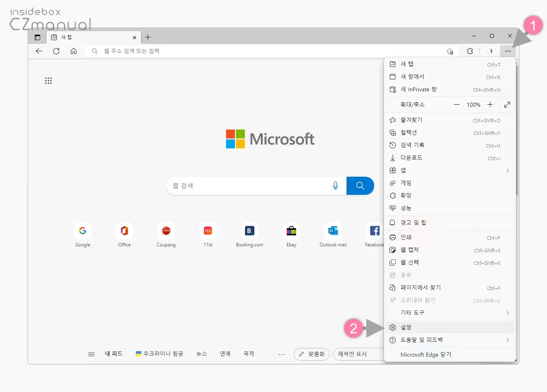547x392 pixels.
Task: Close the 새 탭 tab
Action: coord(134,37)
